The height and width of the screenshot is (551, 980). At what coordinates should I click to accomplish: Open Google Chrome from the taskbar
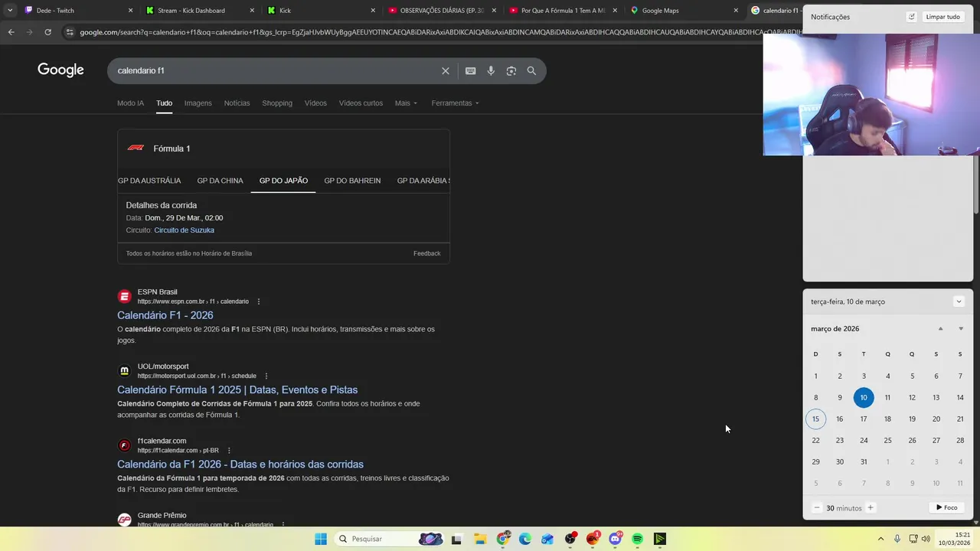point(502,539)
